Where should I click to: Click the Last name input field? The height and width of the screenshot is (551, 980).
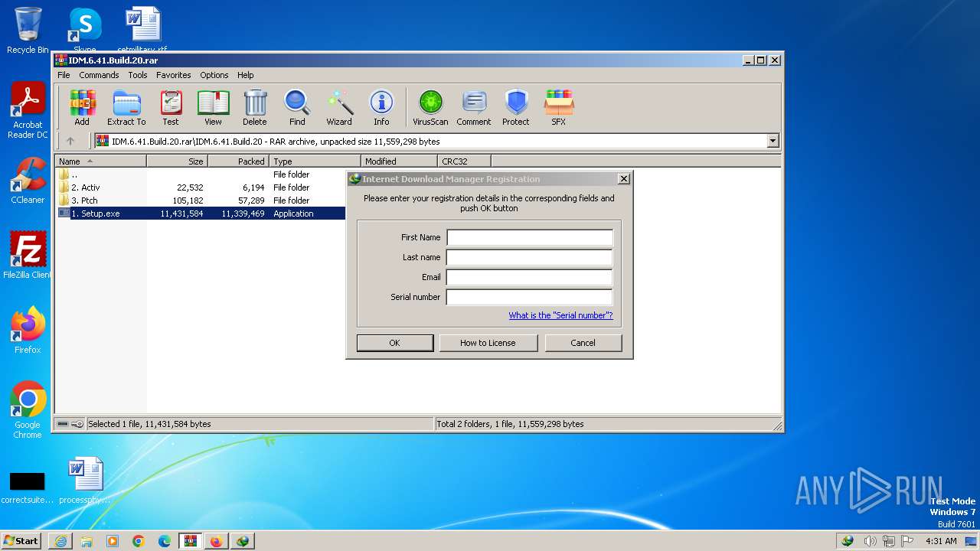point(530,257)
